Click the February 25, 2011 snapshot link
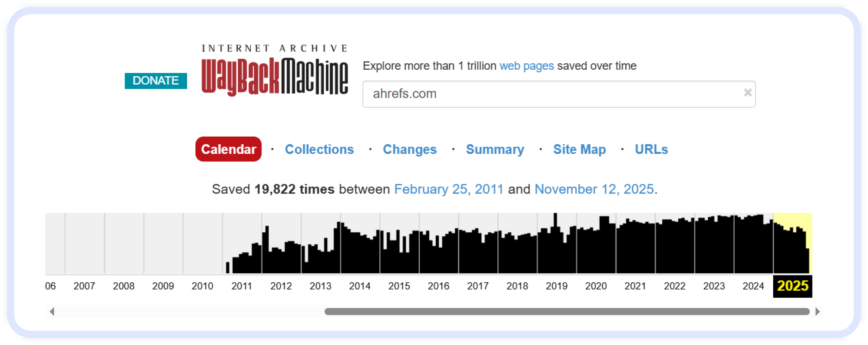Screen dimensions: 868x345 [449, 189]
